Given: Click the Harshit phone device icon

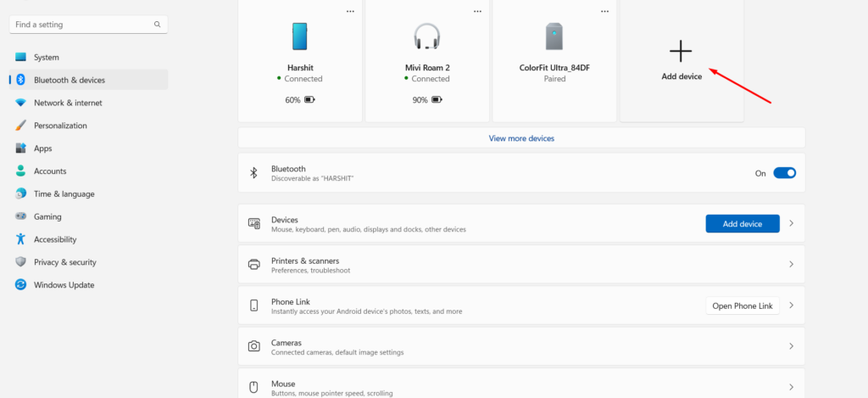Looking at the screenshot, I should click(x=300, y=36).
